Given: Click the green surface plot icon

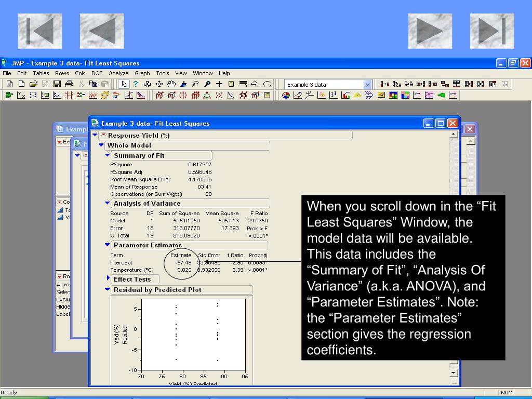Looking at the screenshot, I should 441,96.
